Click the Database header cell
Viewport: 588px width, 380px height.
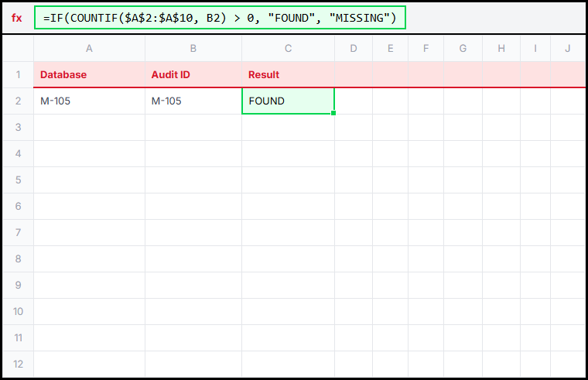(x=89, y=75)
